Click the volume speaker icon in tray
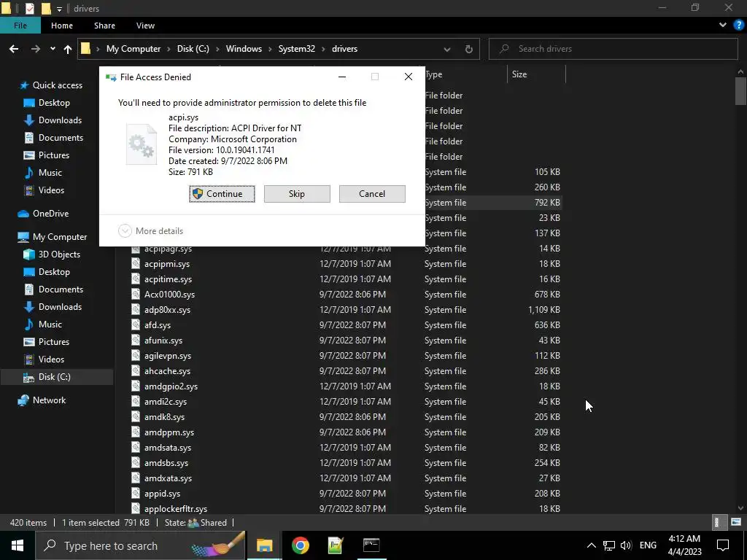This screenshot has width=747, height=560. (626, 545)
